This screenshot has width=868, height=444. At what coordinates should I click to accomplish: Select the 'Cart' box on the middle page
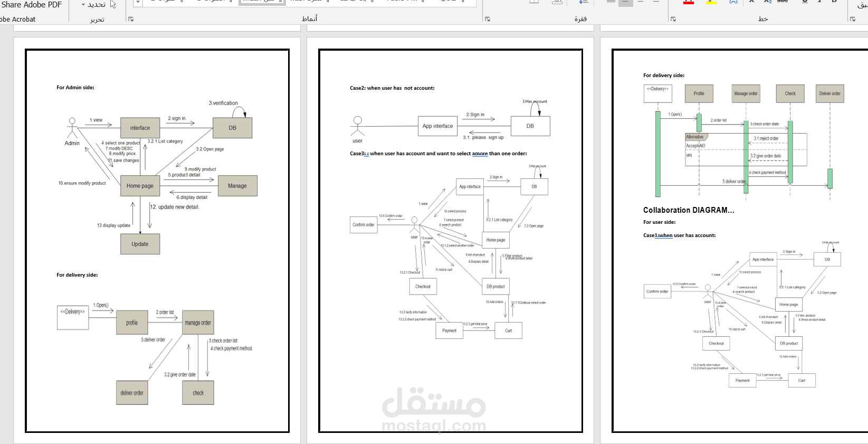[509, 330]
